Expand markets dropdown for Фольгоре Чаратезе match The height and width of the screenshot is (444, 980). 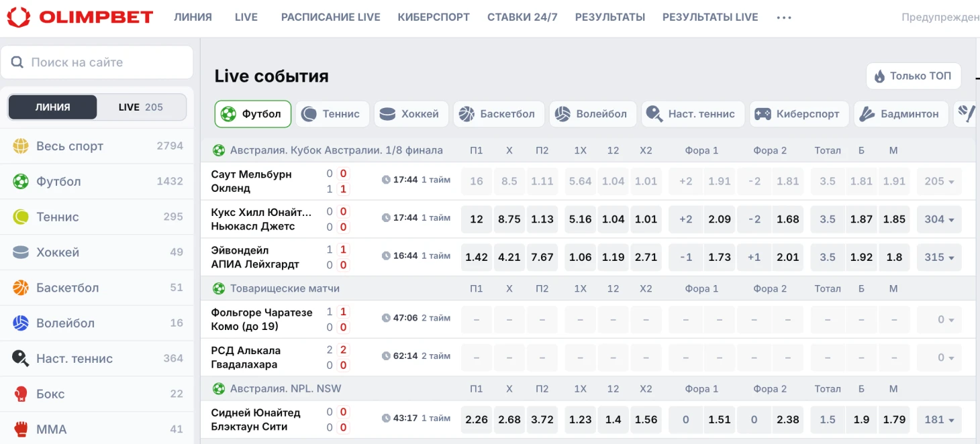pos(939,320)
